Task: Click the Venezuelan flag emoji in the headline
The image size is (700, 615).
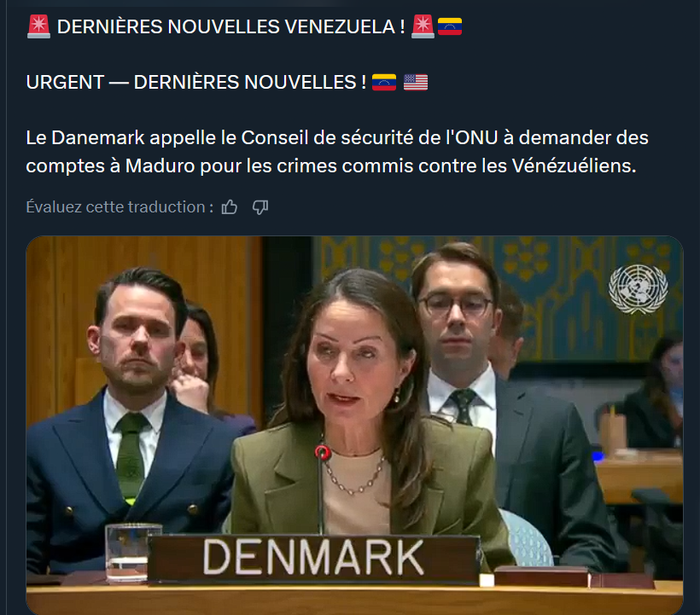Action: pos(450,26)
